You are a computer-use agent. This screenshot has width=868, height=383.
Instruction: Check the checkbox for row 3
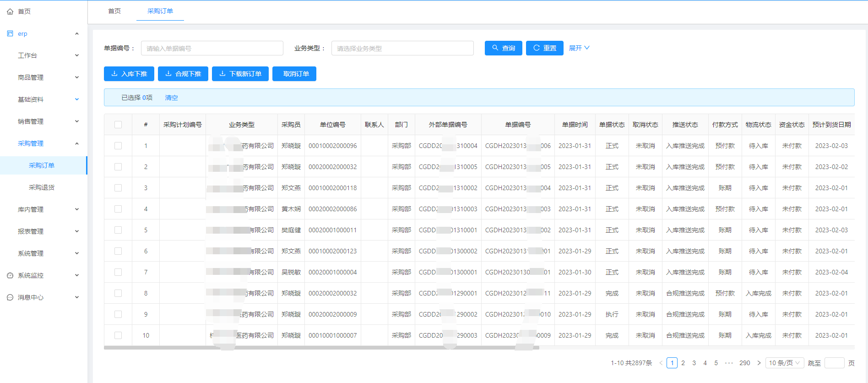(118, 188)
